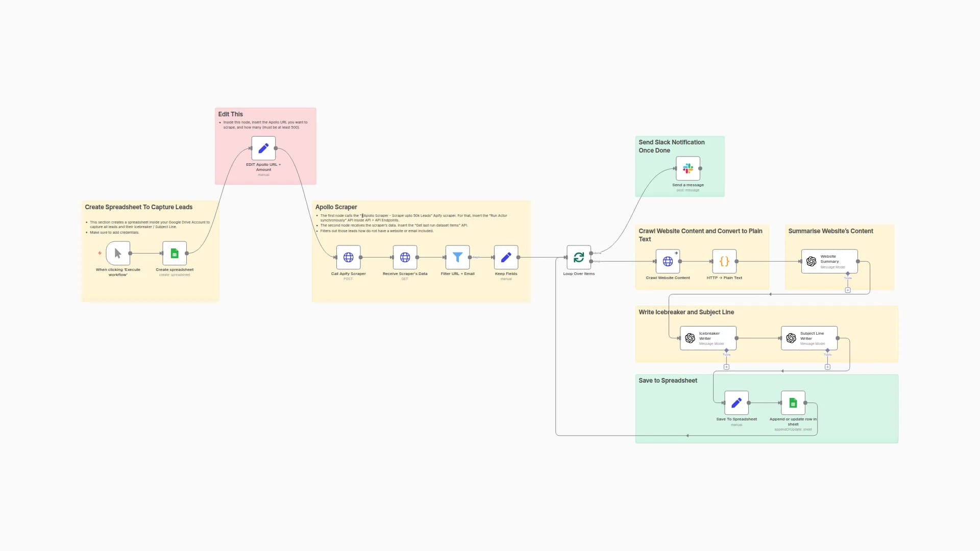Click the "Loop Over Items" node
Screen dimensions: 980x551
(578, 258)
